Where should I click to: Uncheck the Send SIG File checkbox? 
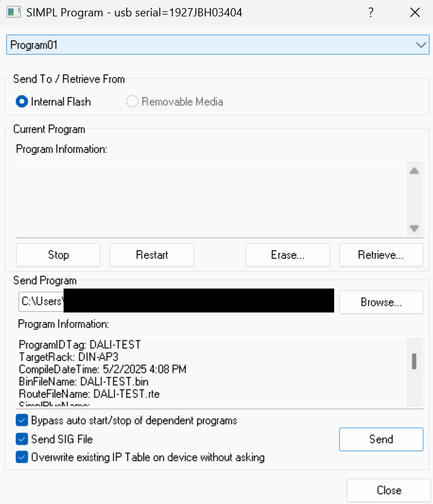(x=22, y=438)
